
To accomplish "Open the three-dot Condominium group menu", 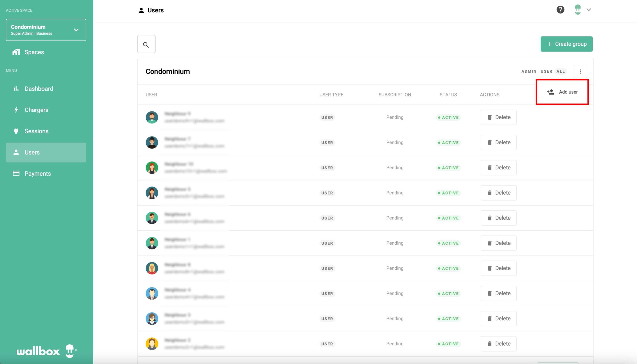I will pos(580,71).
